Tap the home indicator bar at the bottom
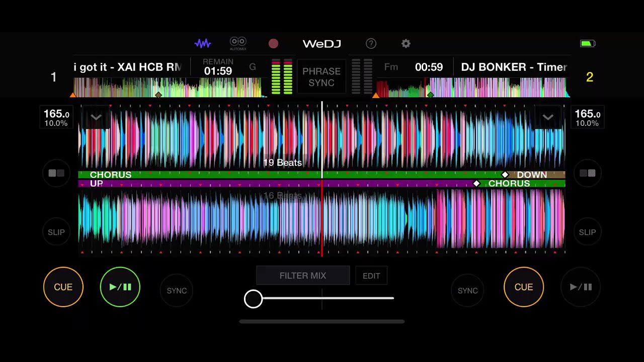This screenshot has height=362, width=644. click(x=322, y=322)
